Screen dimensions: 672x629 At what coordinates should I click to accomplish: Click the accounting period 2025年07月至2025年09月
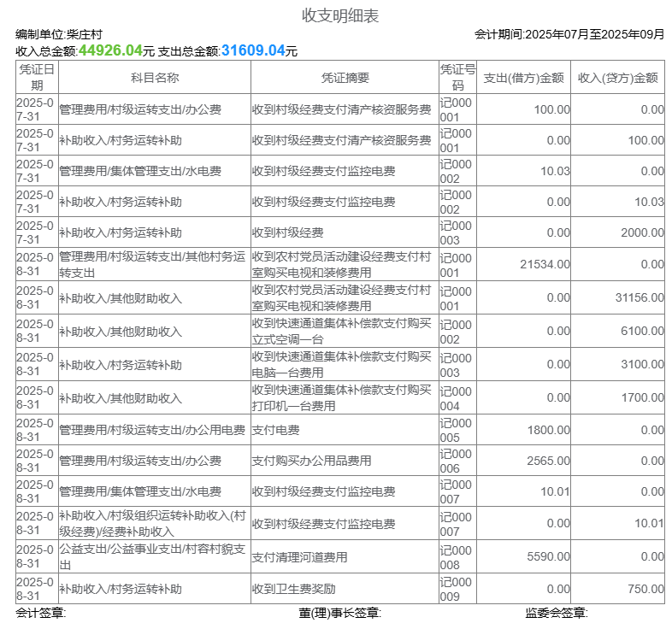point(595,34)
